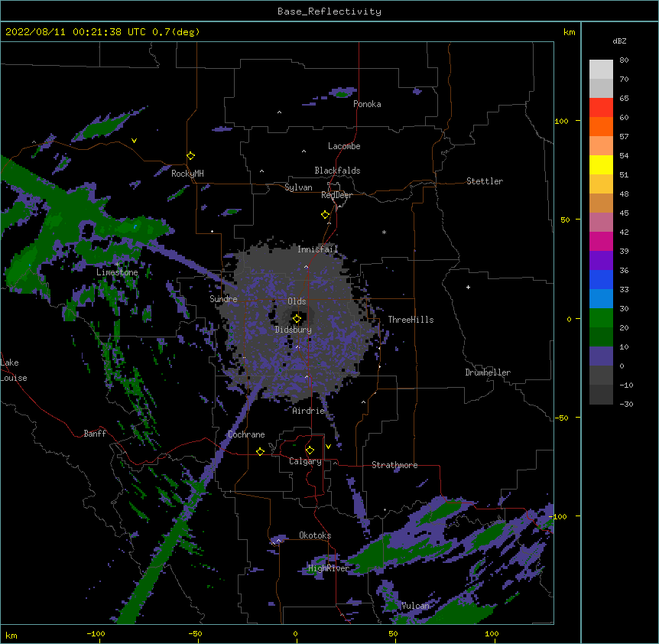
Task: Pick the magenta 39–42 dBZ legend swatch
Action: click(601, 241)
